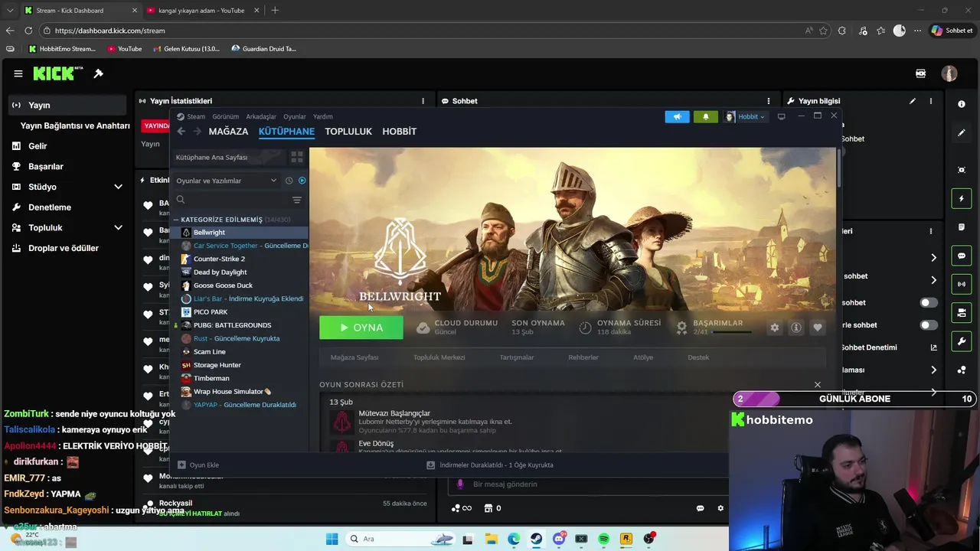Open 'Yayın İstatistikleri' panel options menu
This screenshot has width=980, height=551.
pyautogui.click(x=423, y=101)
